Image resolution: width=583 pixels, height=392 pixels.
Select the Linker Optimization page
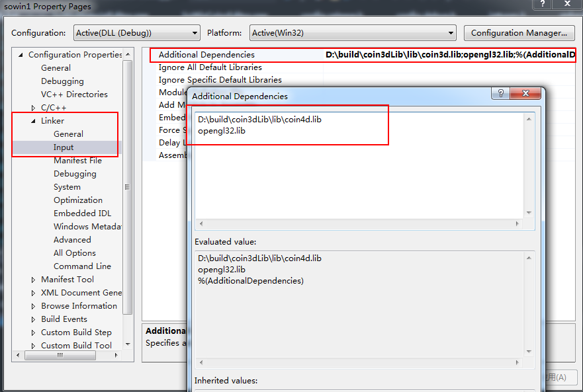[78, 200]
